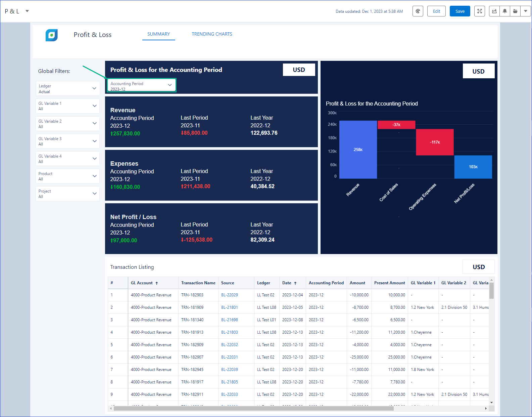The height and width of the screenshot is (417, 532).
Task: Enter fullscreen with the expand icon
Action: click(x=480, y=11)
